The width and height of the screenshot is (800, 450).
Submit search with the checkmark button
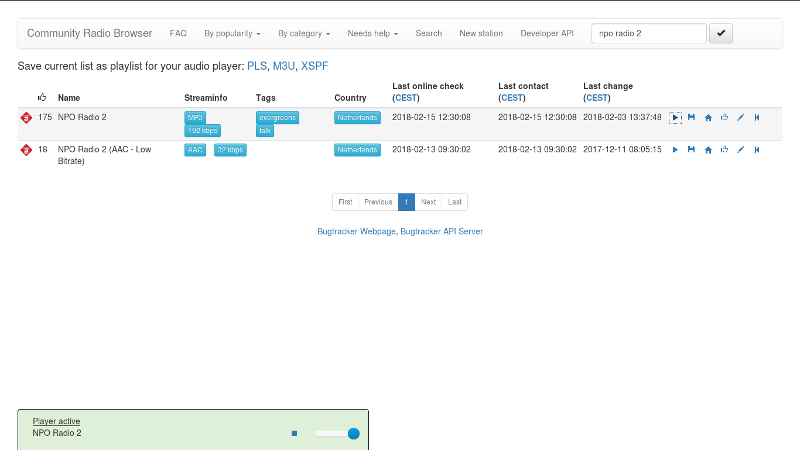coord(721,33)
